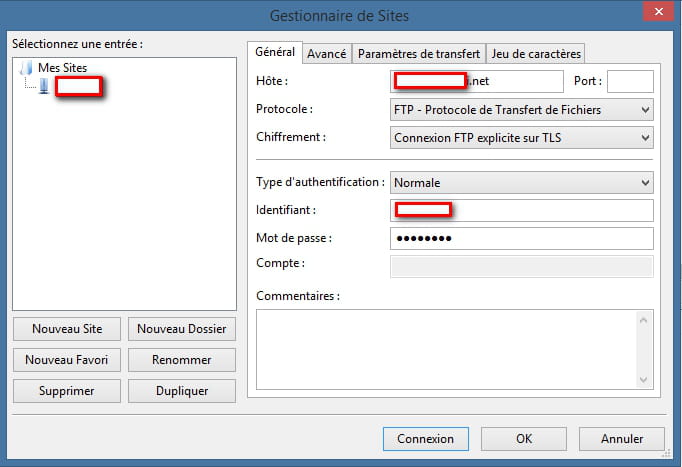Click the Supprimer button
682x467 pixels.
coord(67,390)
